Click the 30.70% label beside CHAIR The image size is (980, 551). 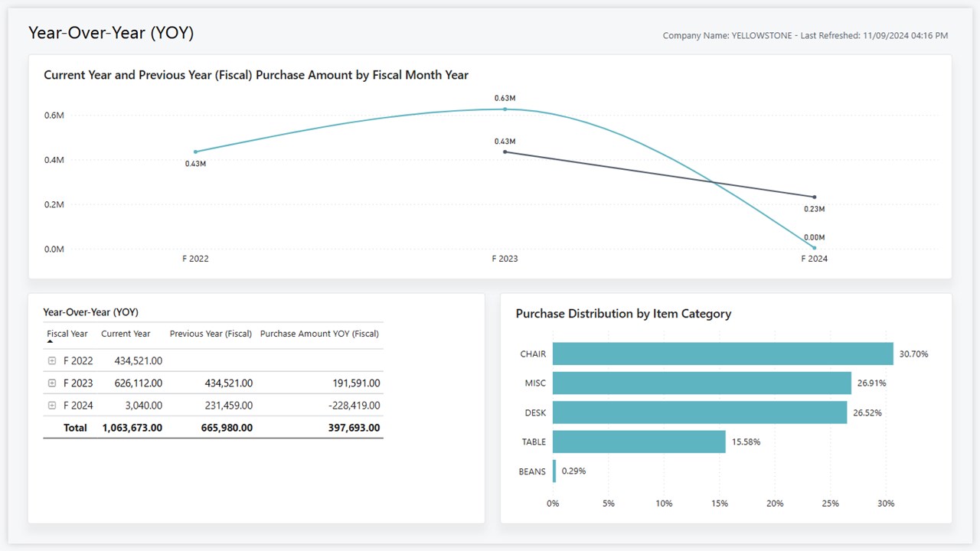click(x=913, y=354)
